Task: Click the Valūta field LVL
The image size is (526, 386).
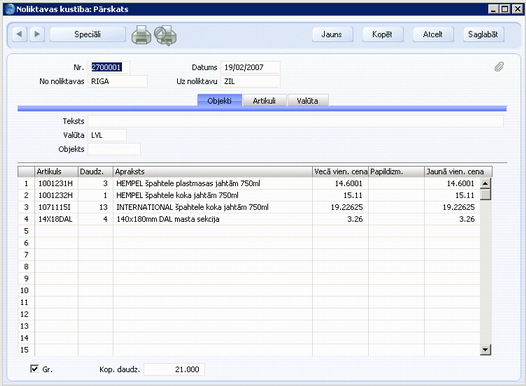Action: (107, 135)
